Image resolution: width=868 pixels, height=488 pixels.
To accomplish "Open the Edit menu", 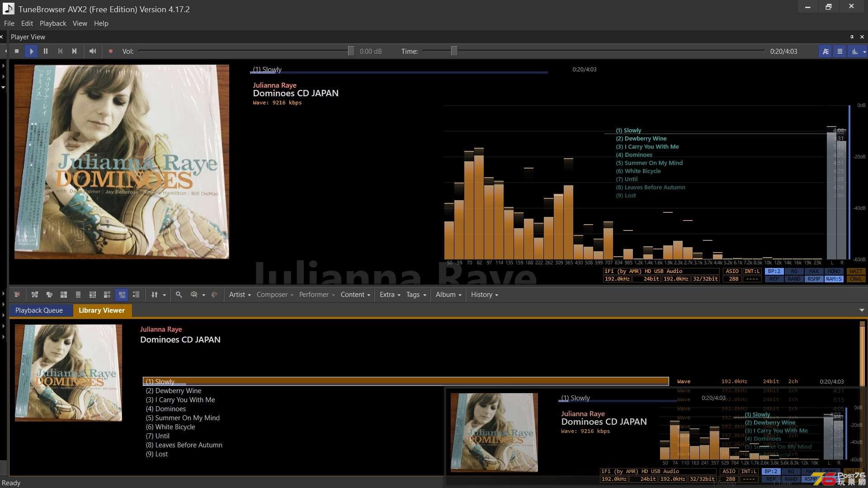I will (27, 23).
